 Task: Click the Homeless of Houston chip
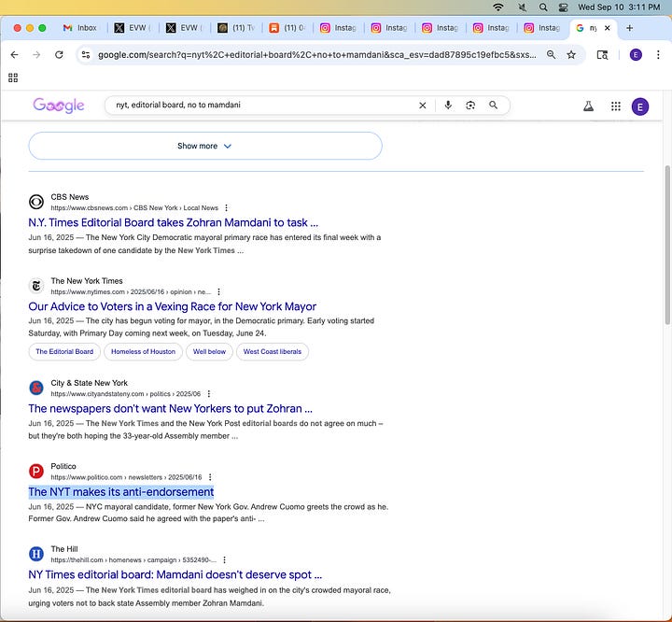point(143,352)
